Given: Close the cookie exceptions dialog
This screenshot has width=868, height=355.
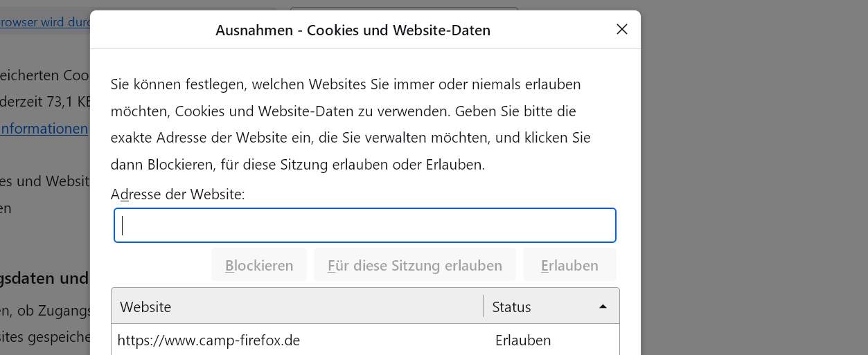Looking at the screenshot, I should point(622,29).
